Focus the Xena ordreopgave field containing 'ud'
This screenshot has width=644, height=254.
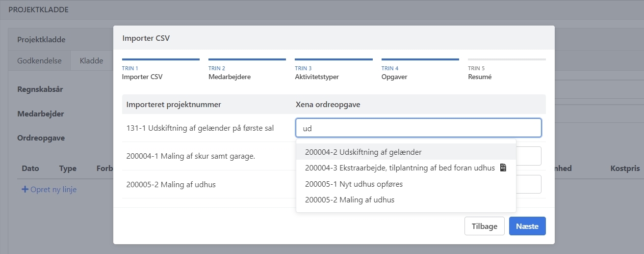tap(418, 128)
